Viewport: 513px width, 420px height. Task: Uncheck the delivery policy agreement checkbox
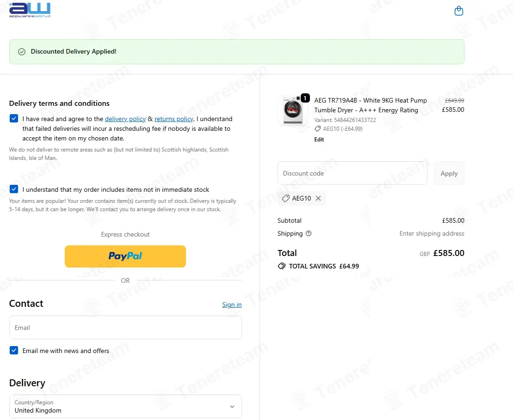[14, 119]
